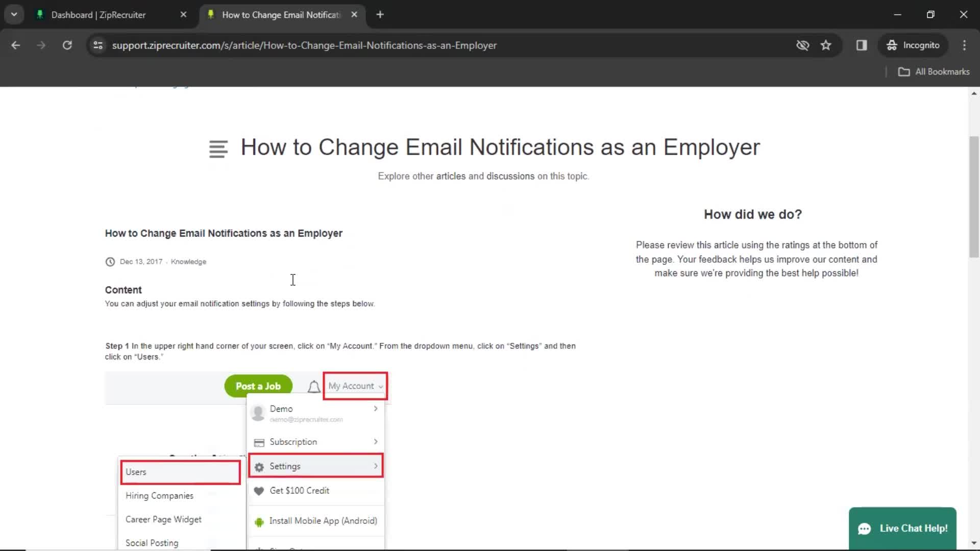This screenshot has height=551, width=980.
Task: Click the tracking protection eye icon
Action: 802,45
